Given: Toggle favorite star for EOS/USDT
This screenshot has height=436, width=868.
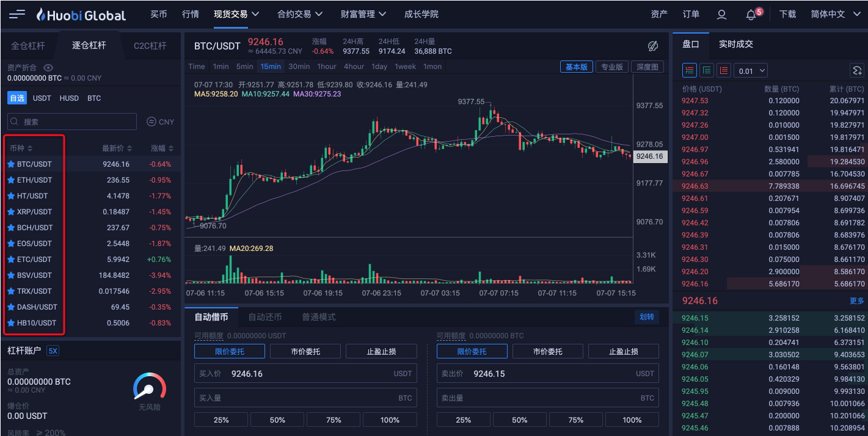Looking at the screenshot, I should (x=11, y=244).
